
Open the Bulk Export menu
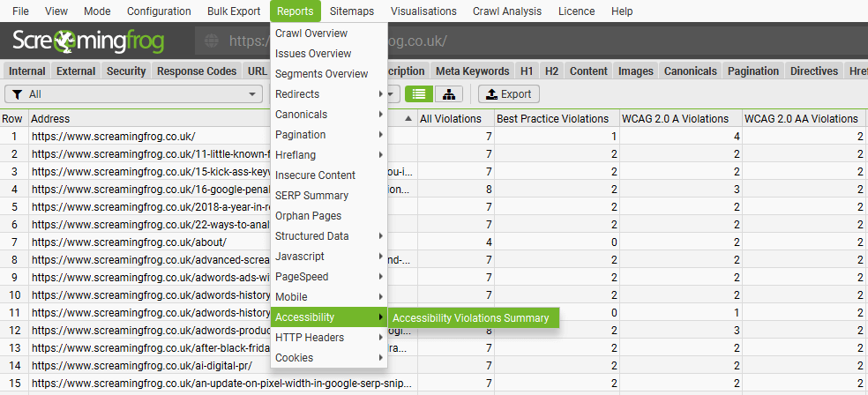[x=234, y=11]
